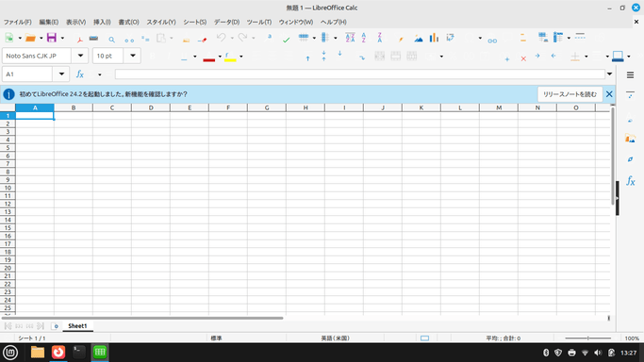The image size is (644, 362).
Task: Click the formula input line
Action: pos(360,74)
